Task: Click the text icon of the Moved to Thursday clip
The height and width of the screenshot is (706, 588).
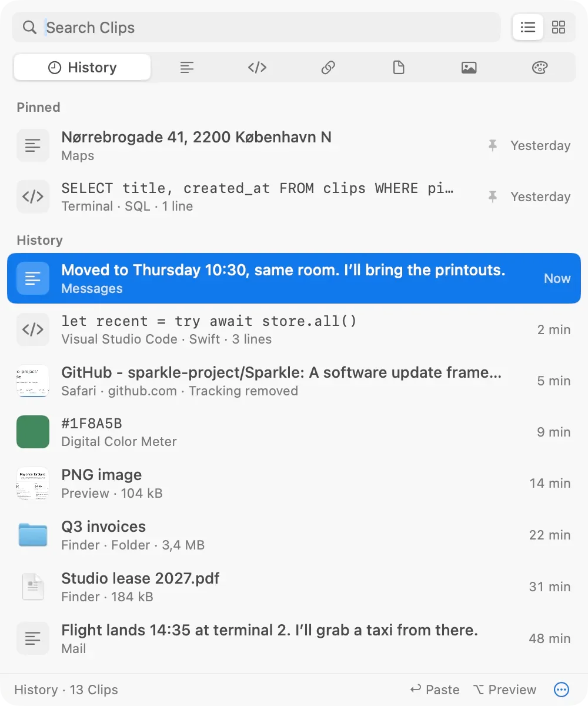Action: pyautogui.click(x=33, y=278)
